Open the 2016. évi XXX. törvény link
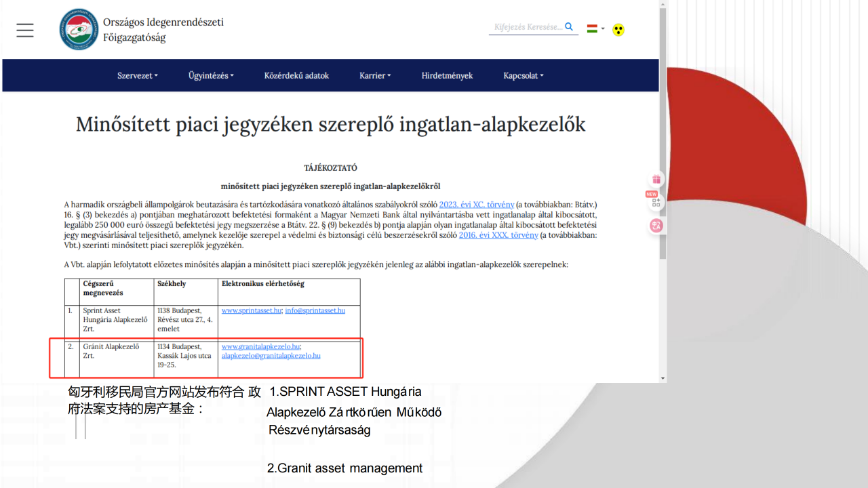The image size is (868, 488). (x=498, y=235)
